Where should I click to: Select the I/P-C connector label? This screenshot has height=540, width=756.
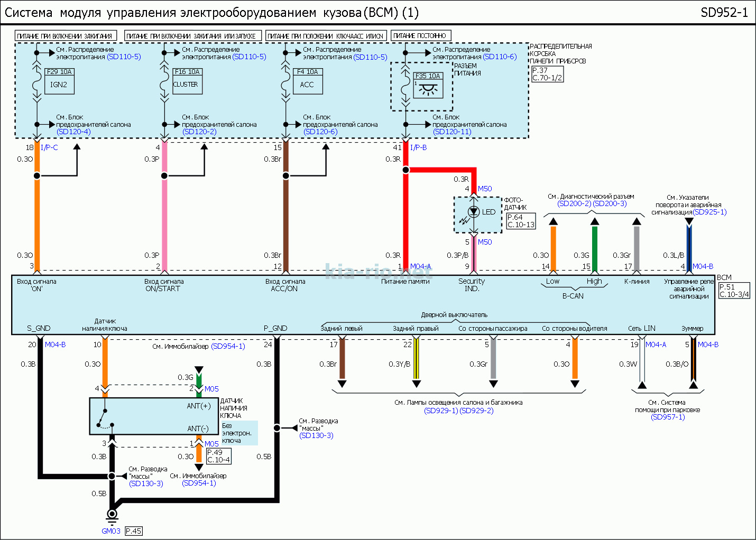point(49,147)
